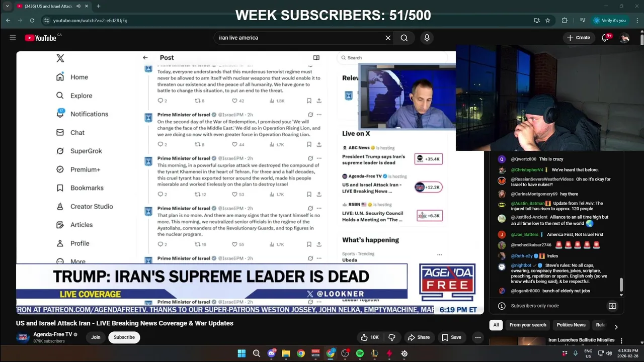Screen dimensions: 644x362
Task: Open more actions ellipsis below video
Action: [x=478, y=337]
